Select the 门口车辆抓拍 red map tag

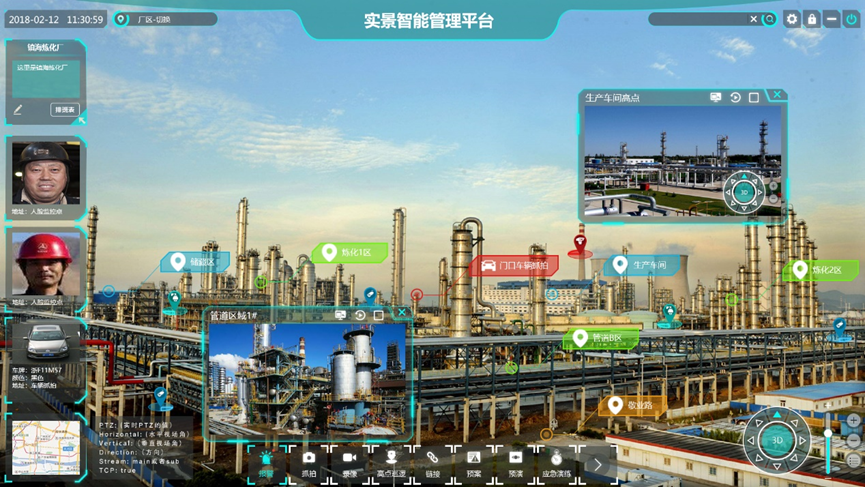point(516,266)
